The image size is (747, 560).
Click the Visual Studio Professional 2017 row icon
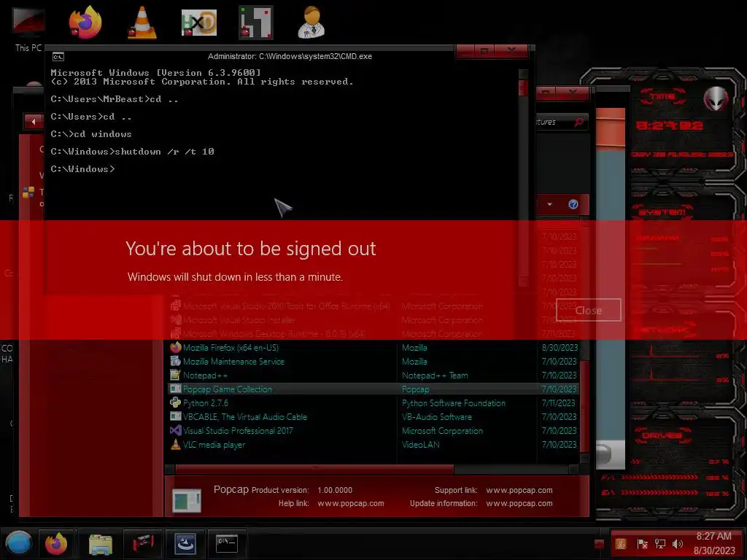175,430
